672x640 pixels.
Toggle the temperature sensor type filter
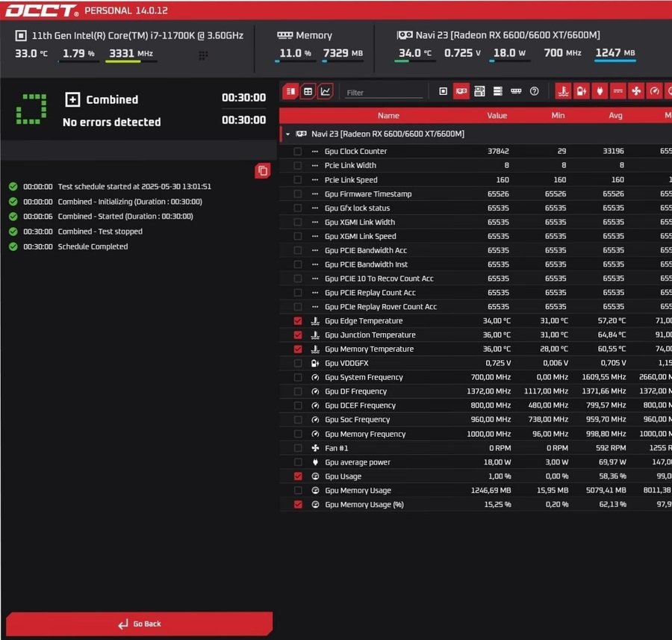click(563, 91)
